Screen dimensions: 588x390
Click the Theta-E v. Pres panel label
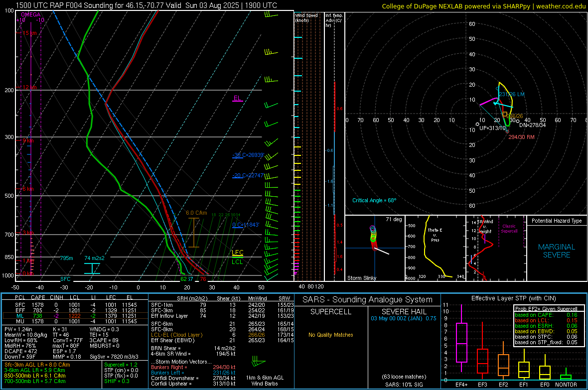pos(435,235)
